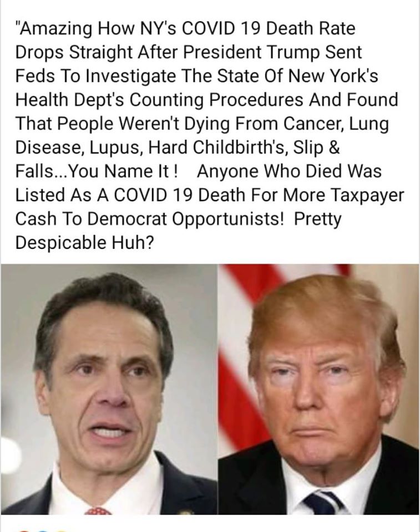The height and width of the screenshot is (532, 420).
Task: Click the phrase "More Taxpayer" in the post
Action: click(343, 196)
